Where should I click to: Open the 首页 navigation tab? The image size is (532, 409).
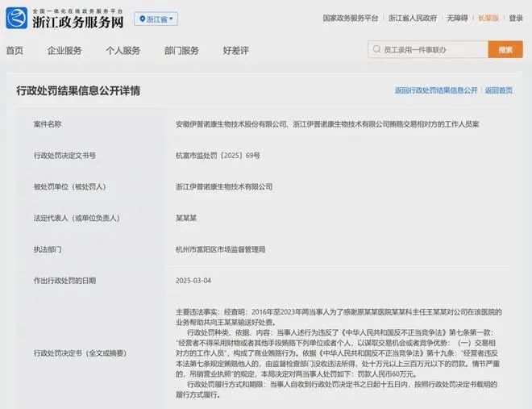[x=15, y=51]
